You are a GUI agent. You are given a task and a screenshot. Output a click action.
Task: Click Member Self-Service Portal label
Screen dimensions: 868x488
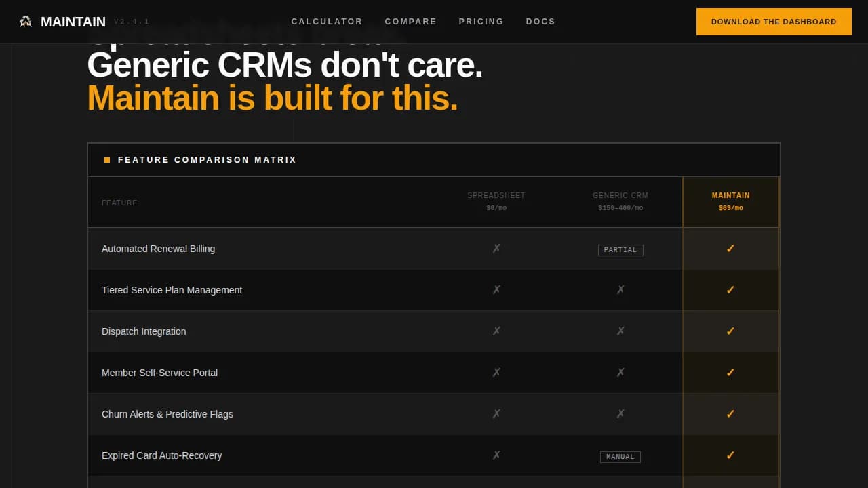pyautogui.click(x=159, y=373)
